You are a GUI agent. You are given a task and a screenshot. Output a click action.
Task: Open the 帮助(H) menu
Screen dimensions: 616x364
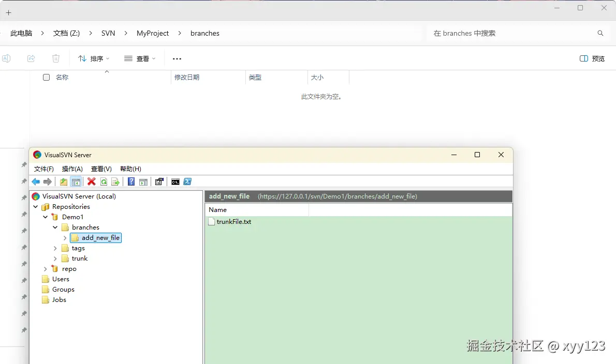click(130, 169)
